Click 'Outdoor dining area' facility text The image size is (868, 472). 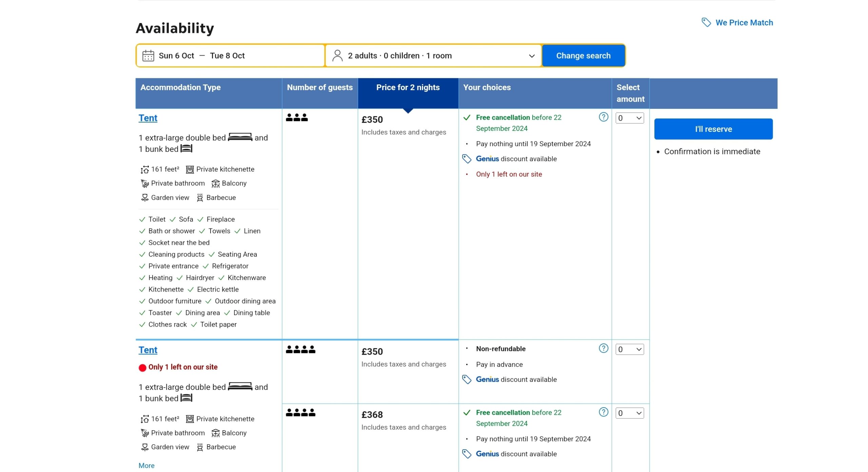[245, 301]
